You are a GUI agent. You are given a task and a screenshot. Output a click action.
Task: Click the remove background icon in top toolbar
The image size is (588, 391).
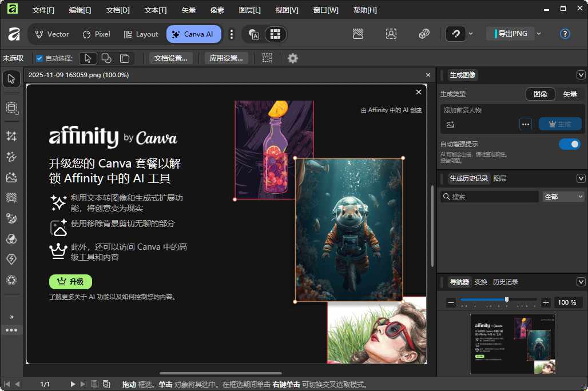click(358, 34)
